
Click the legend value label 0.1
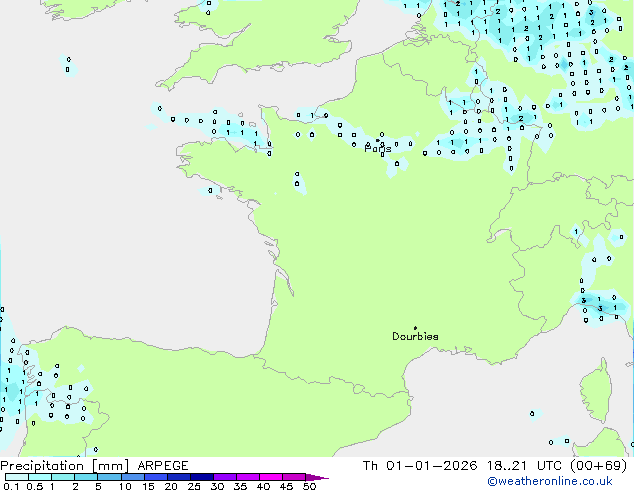coord(11,486)
